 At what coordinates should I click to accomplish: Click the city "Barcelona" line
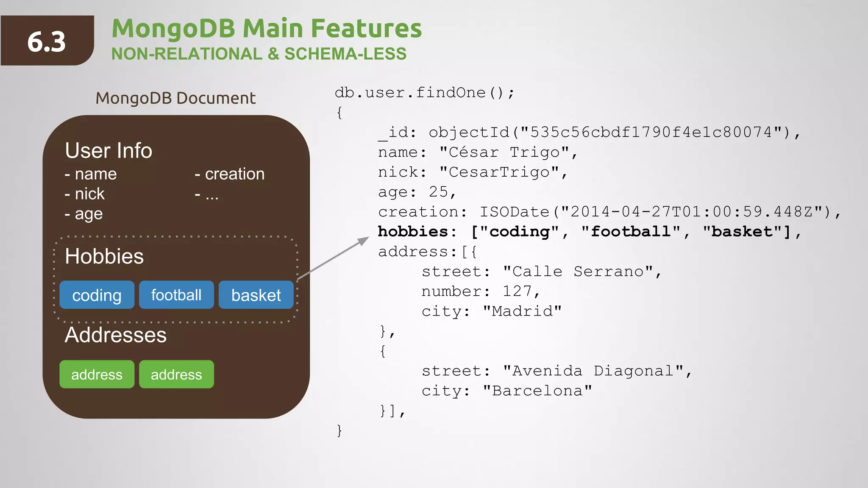coord(506,391)
